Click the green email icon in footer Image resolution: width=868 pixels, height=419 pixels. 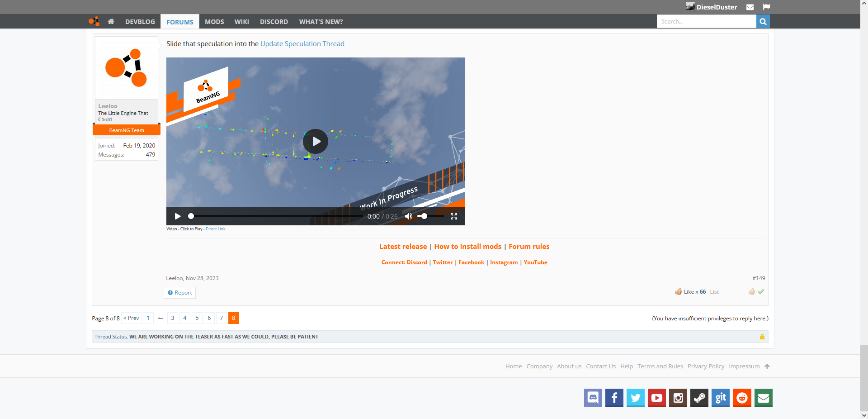click(x=764, y=398)
